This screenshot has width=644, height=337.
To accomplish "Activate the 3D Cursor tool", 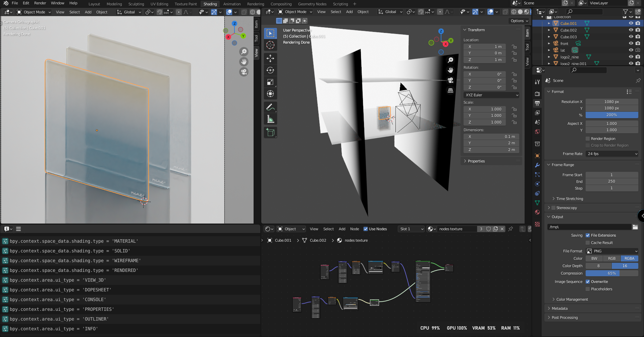I will tap(270, 45).
